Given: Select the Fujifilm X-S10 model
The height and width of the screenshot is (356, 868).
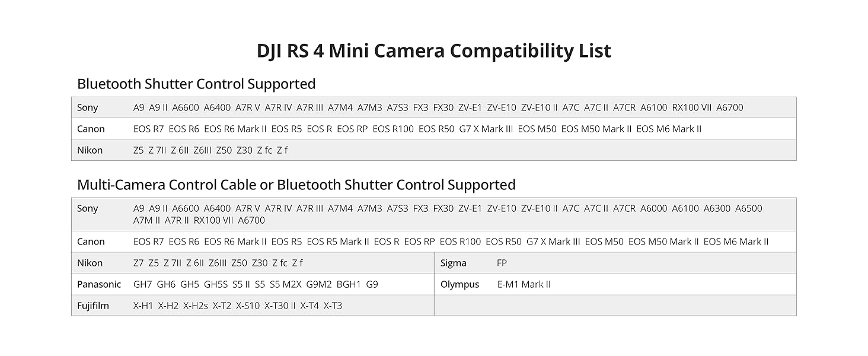Looking at the screenshot, I should coord(248,306).
